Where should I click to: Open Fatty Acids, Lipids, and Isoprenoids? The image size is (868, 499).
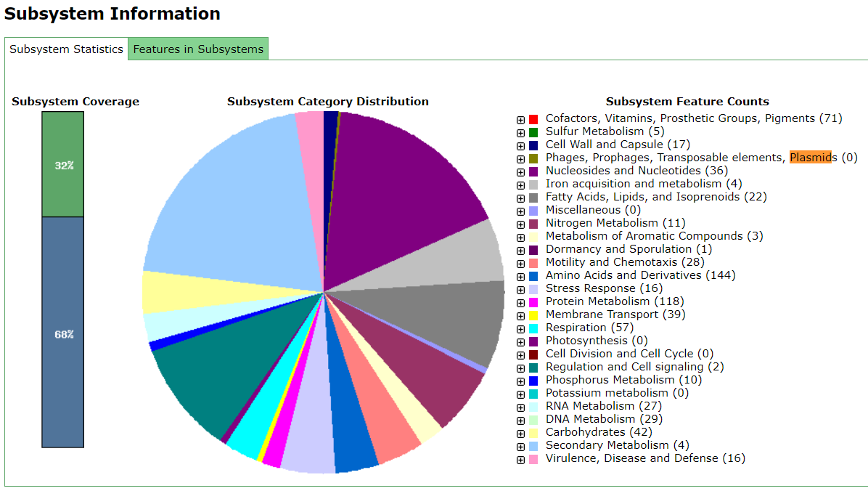click(656, 197)
